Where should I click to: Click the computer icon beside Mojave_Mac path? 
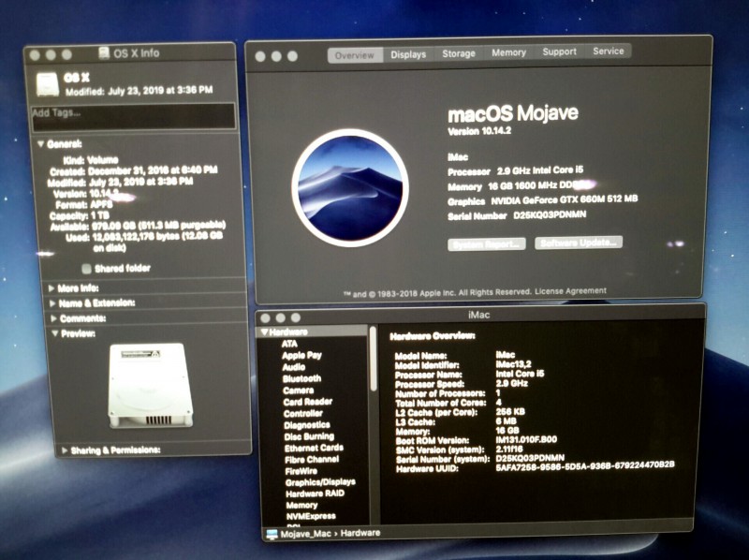point(272,534)
